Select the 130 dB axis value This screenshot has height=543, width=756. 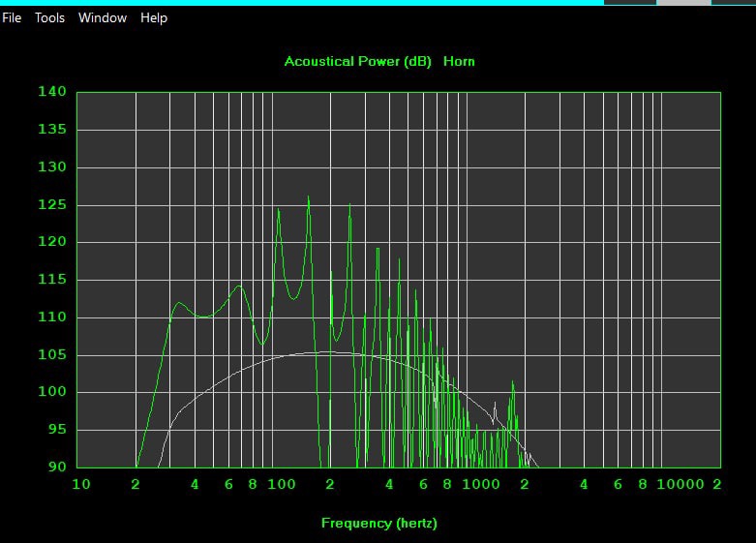52,166
